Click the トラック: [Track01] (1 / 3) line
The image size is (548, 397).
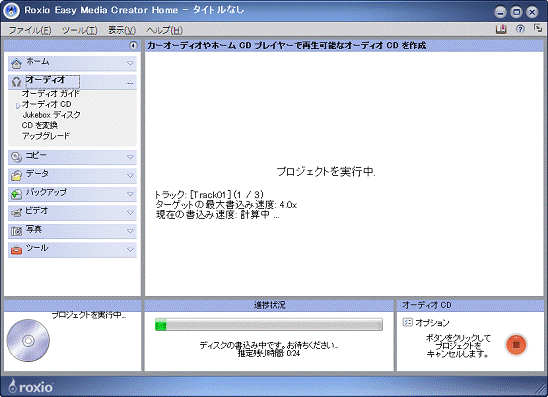tap(209, 194)
